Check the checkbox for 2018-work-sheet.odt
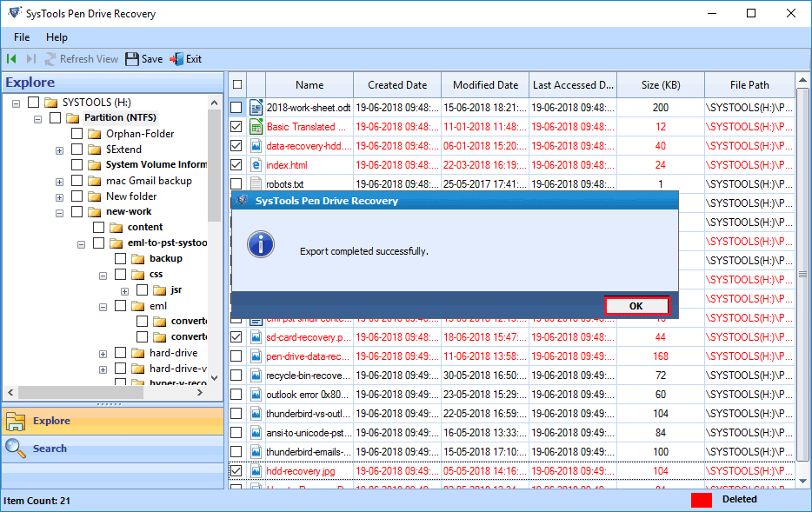Screen dimensions: 812x512 (x=235, y=107)
